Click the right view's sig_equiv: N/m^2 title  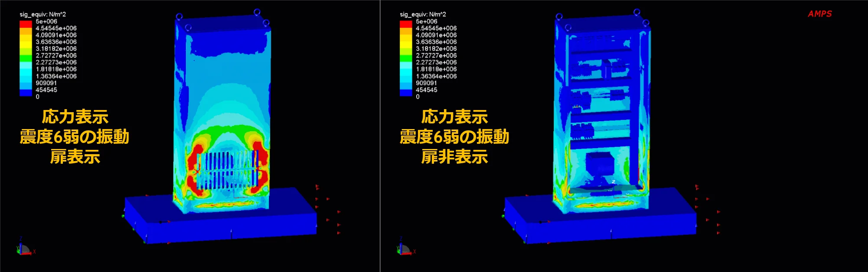(423, 14)
